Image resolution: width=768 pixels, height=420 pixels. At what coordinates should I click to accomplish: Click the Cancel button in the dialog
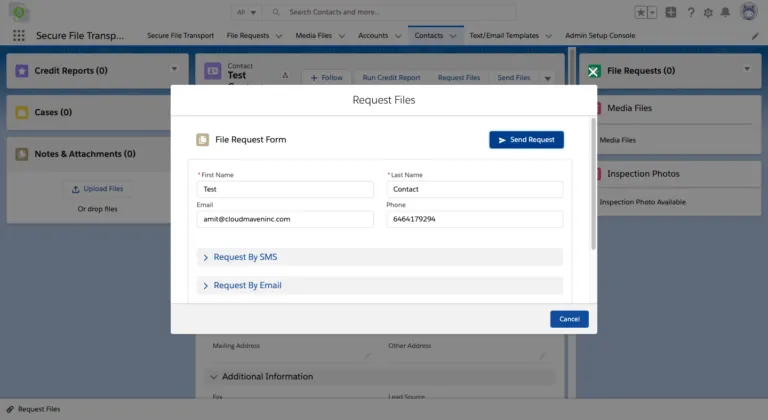pyautogui.click(x=569, y=319)
